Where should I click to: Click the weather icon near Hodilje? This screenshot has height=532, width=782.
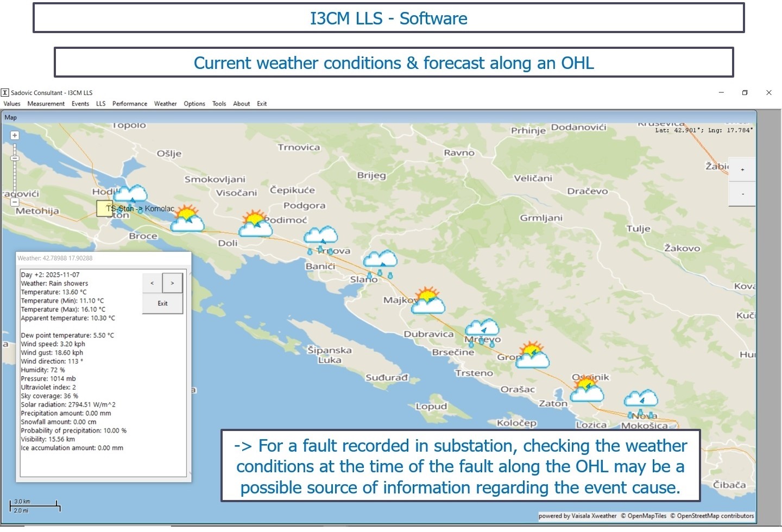coord(130,195)
